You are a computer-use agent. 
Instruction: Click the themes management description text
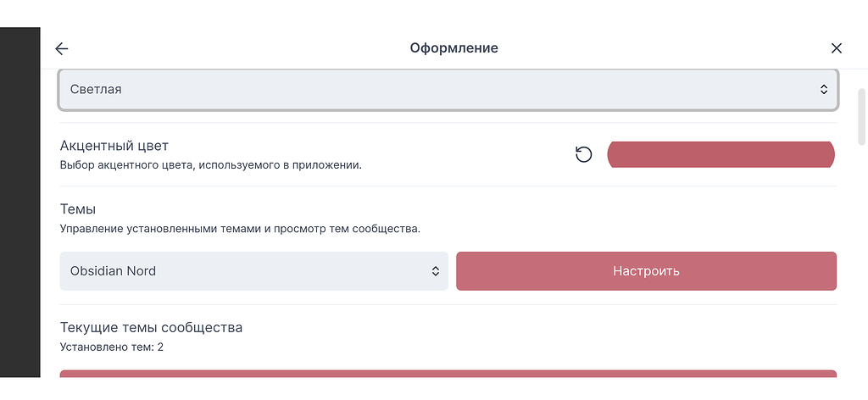(x=239, y=228)
